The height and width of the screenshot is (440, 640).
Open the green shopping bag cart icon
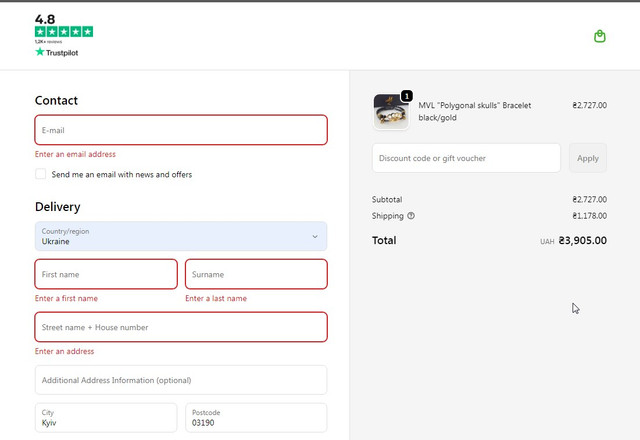[x=600, y=36]
